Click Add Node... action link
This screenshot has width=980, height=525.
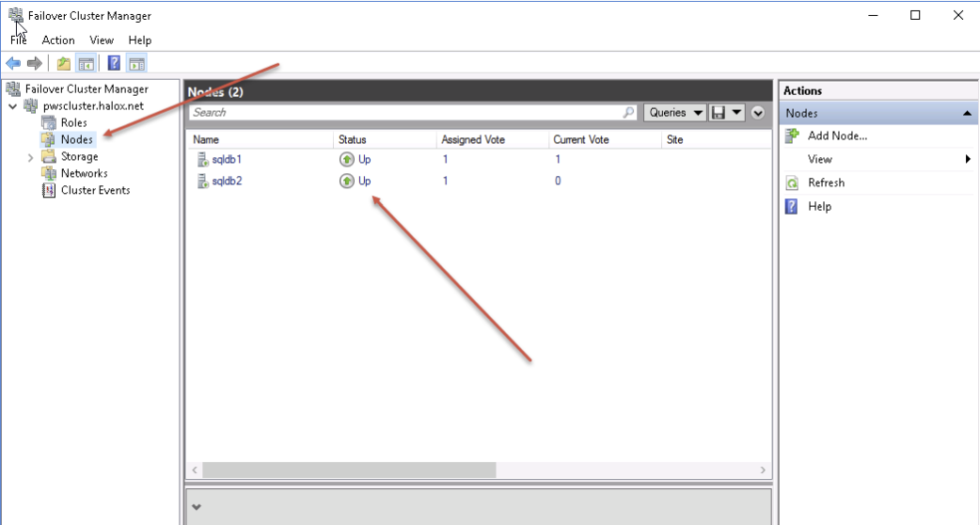click(x=837, y=135)
